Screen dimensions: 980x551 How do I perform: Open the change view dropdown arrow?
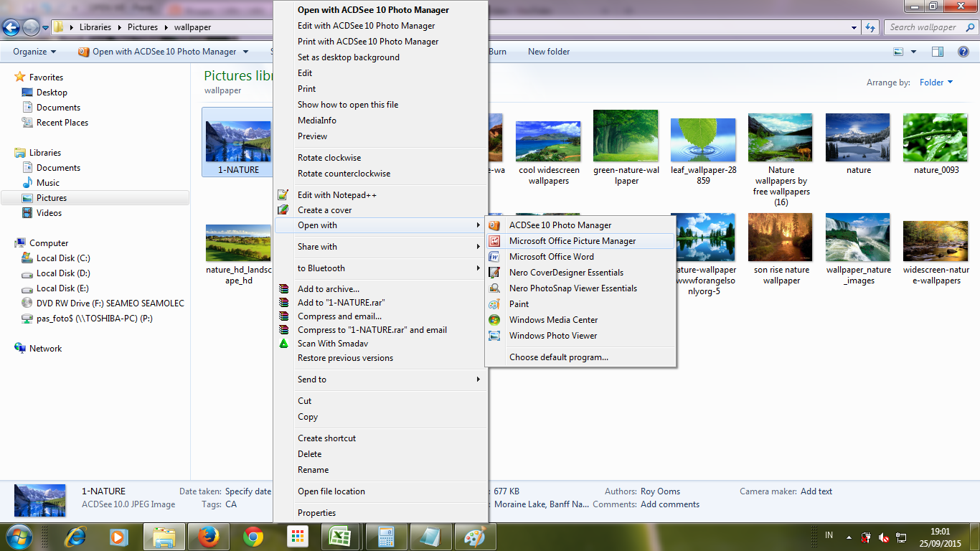tap(913, 52)
